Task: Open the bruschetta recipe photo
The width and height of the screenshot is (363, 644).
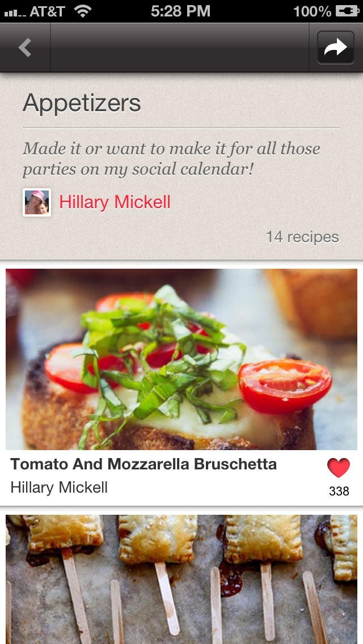Action: [181, 359]
